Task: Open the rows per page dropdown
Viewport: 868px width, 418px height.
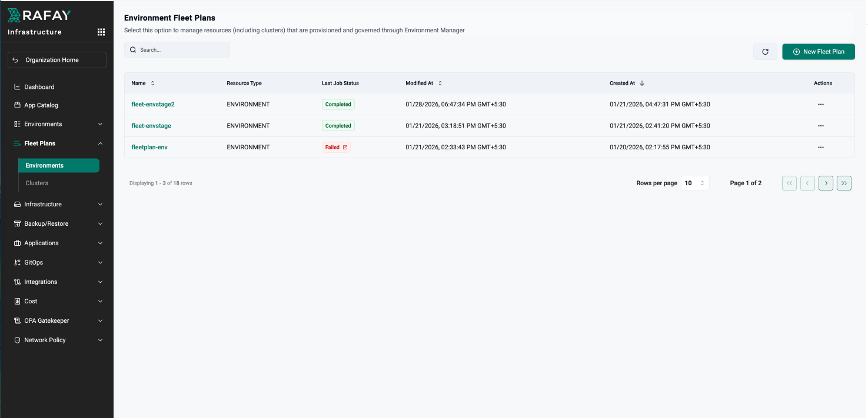Action: coord(695,183)
